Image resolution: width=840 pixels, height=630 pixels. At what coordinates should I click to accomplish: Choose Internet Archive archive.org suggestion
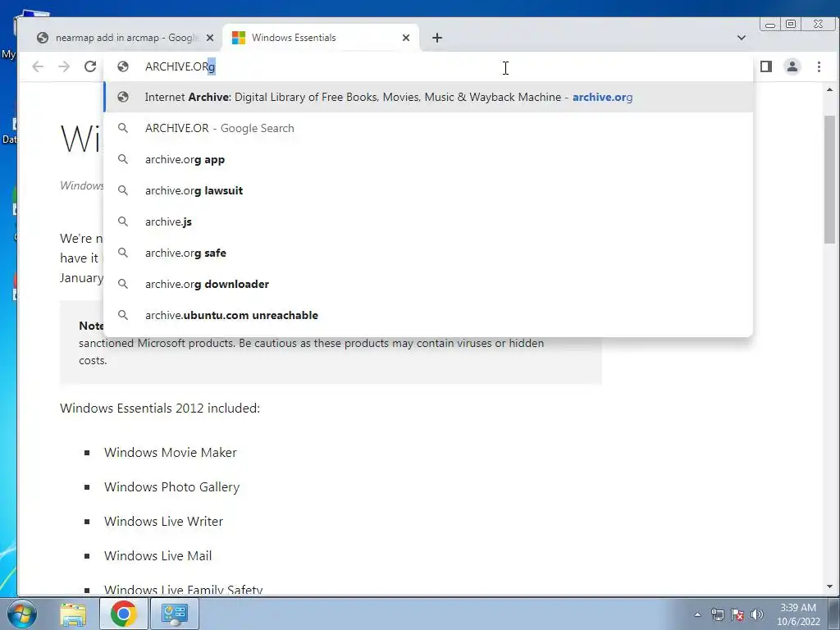[x=428, y=97]
